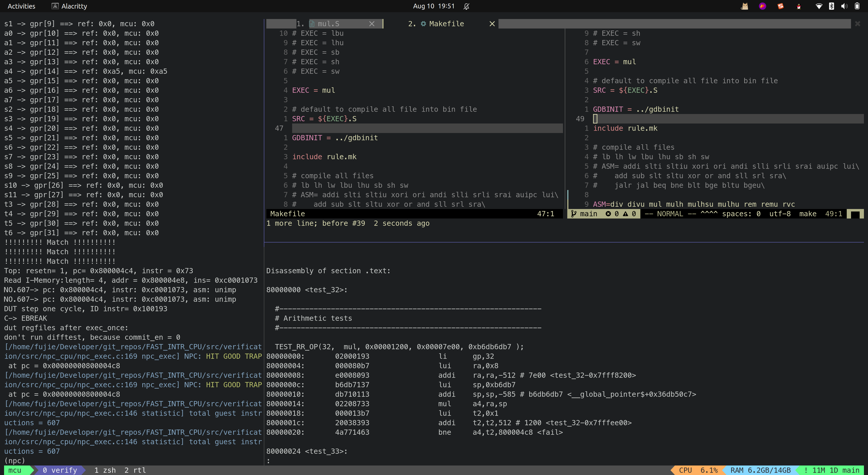Click the TEST_RR_OP(32, mul line
868x475 pixels.
(x=399, y=347)
